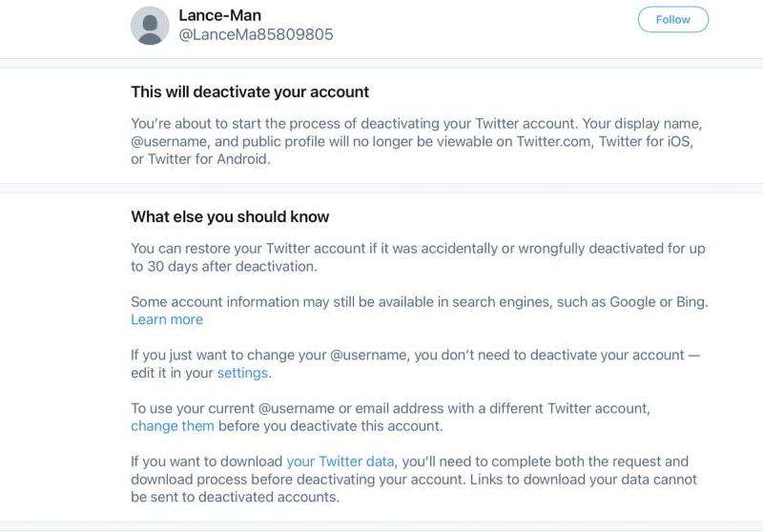Open the your Twitter data link
Image resolution: width=763 pixels, height=532 pixels.
coord(340,461)
